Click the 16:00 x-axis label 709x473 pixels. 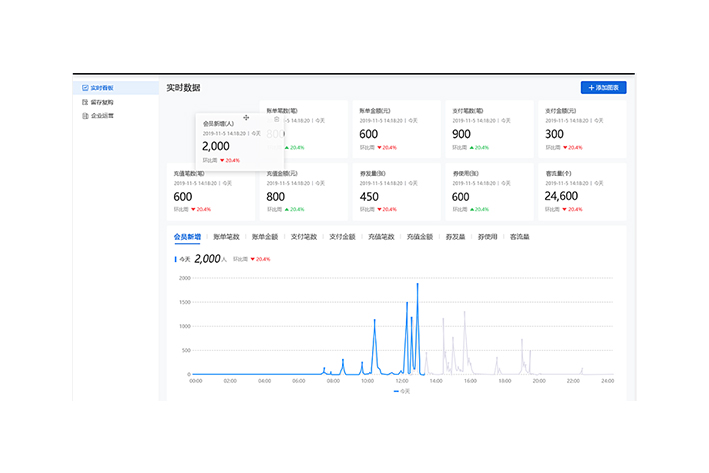471,381
